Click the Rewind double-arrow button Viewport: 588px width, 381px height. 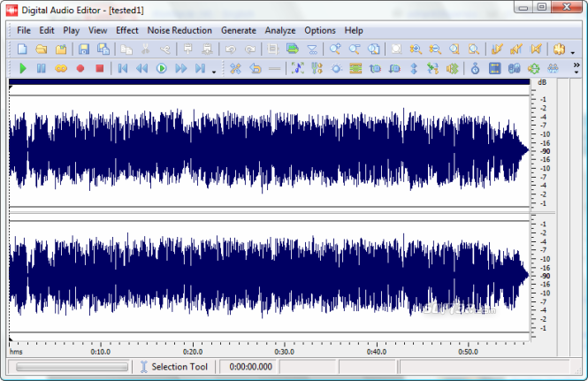tap(141, 68)
